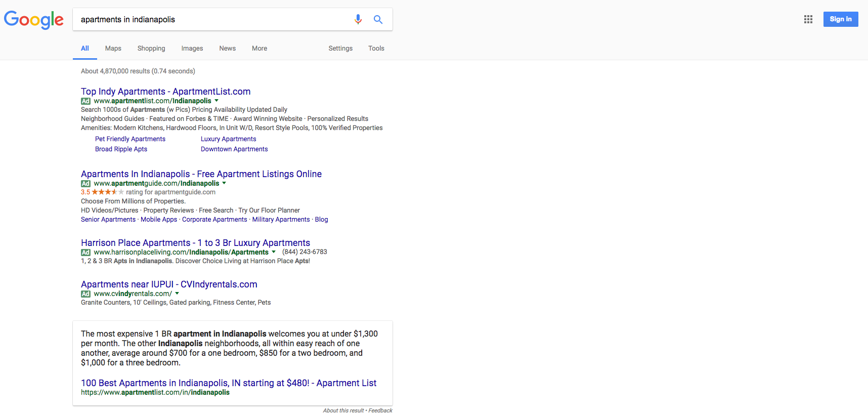Open the Google apps grid

tap(808, 19)
